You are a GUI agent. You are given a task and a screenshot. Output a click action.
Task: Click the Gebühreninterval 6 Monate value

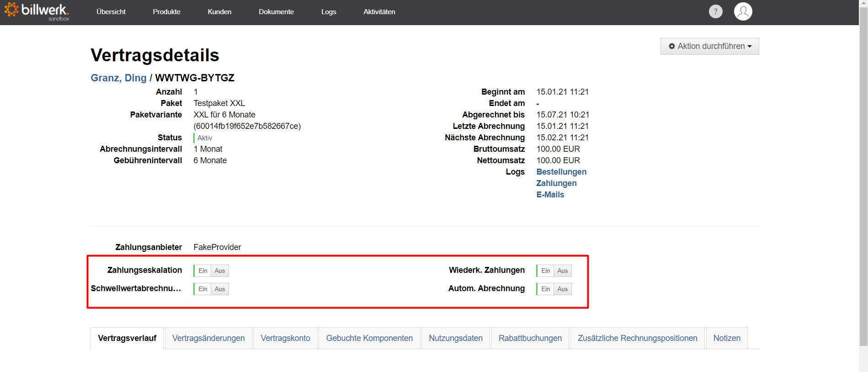tap(210, 160)
